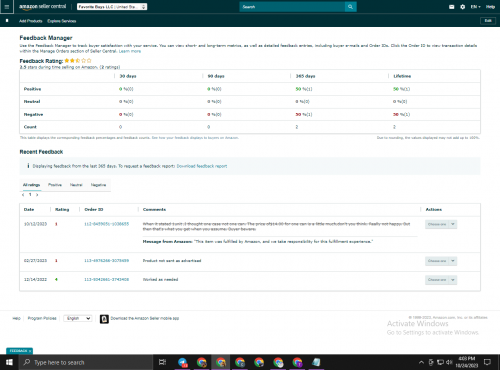Open the taskbar clock and date
This screenshot has height=370, width=500.
(x=467, y=362)
